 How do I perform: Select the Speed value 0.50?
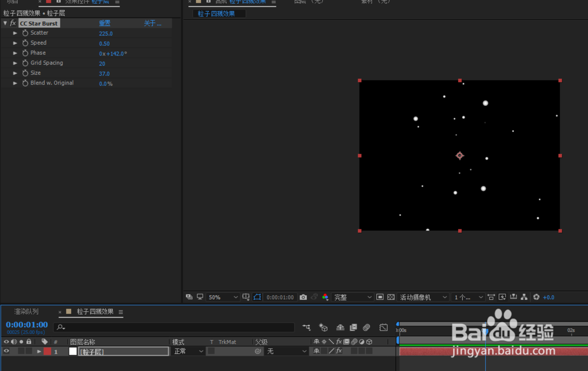[x=104, y=44]
